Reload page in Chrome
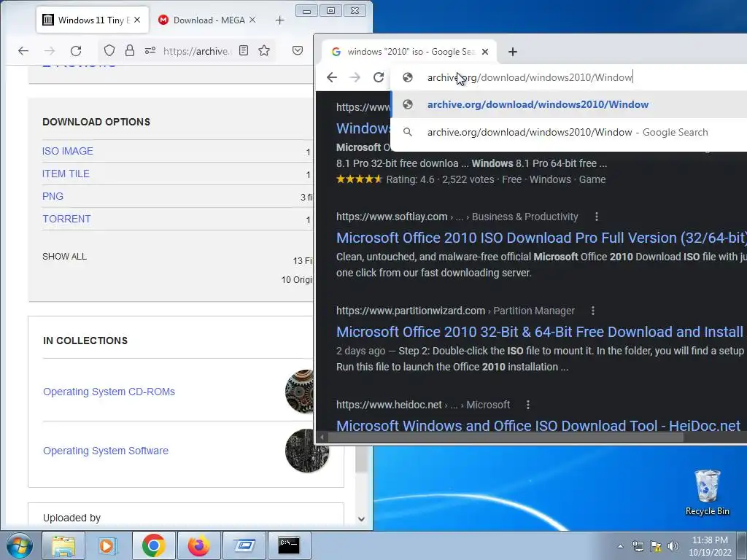 (379, 77)
